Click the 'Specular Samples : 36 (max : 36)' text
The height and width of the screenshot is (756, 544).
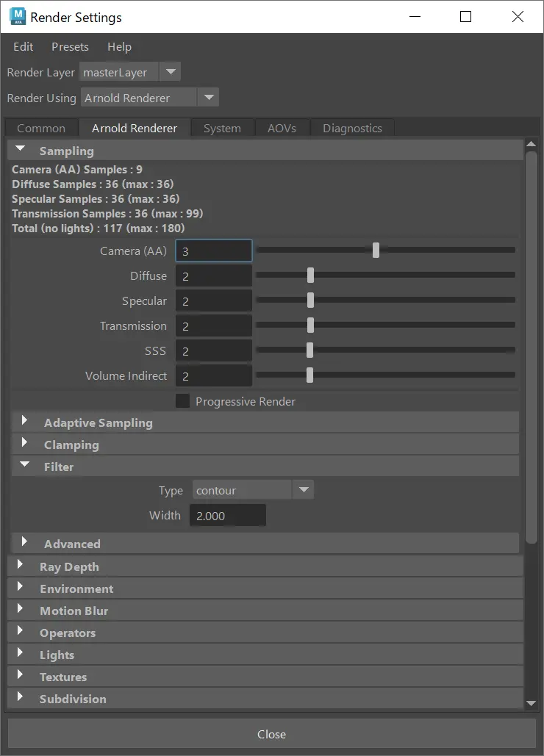click(x=96, y=198)
